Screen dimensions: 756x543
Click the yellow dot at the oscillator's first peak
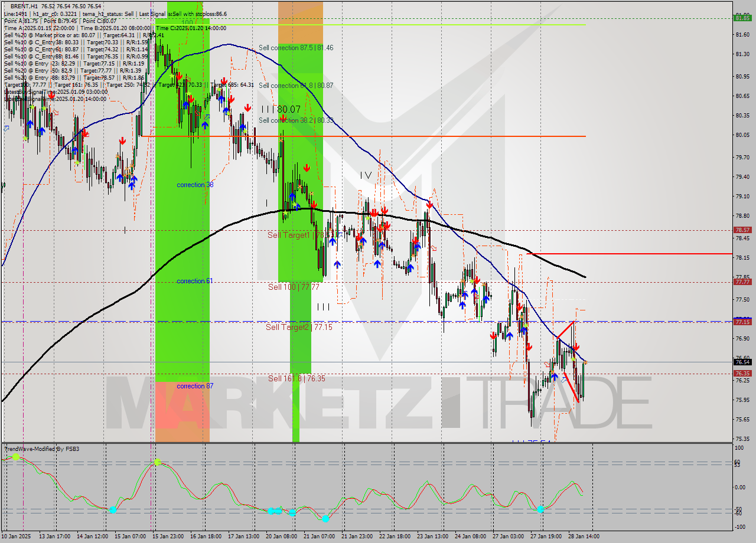pos(15,456)
